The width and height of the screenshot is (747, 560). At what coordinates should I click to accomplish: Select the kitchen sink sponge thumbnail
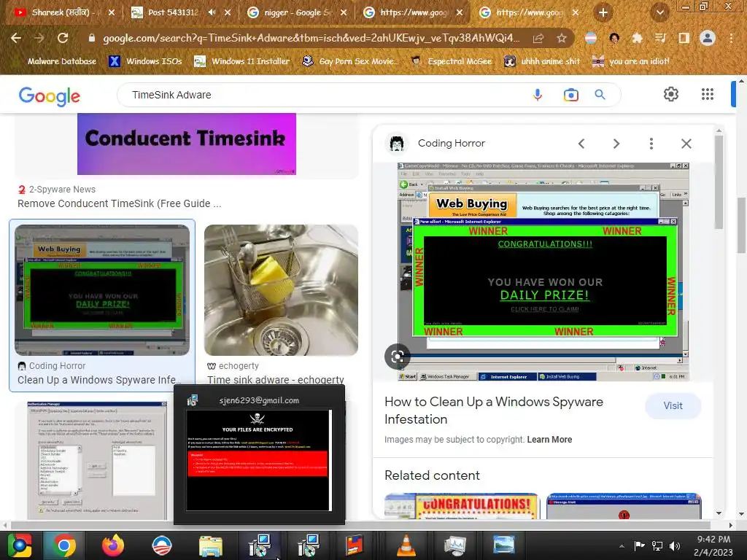pos(281,290)
